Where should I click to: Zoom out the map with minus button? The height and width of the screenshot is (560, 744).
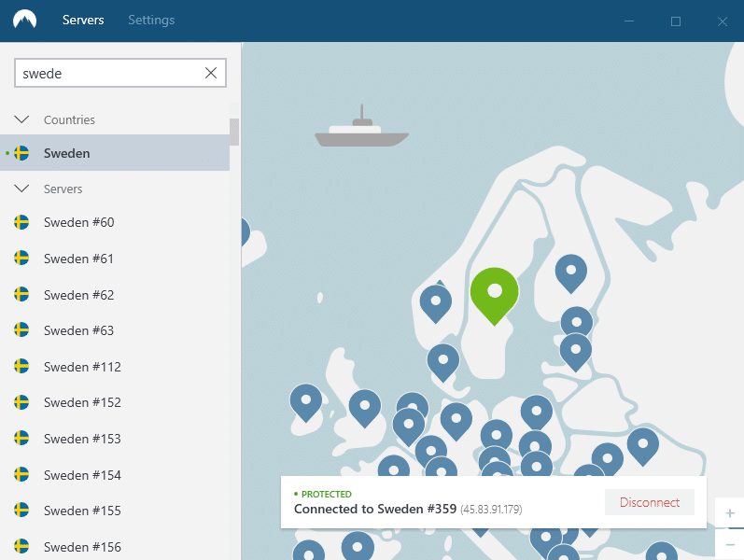730,544
